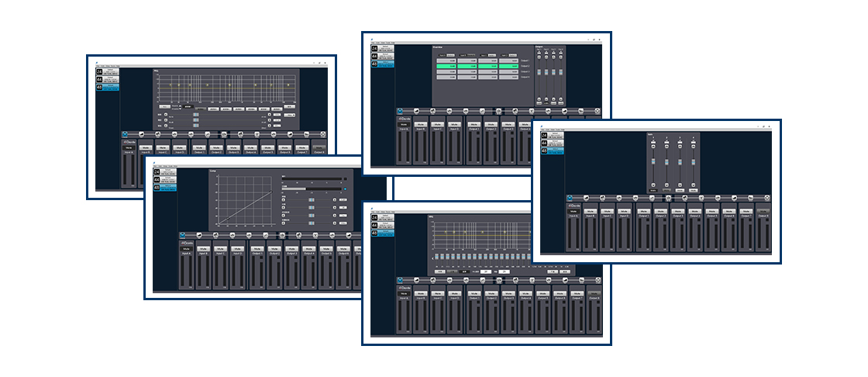Mute Input B in the Gain window
This screenshot has width=868, height=377.
coord(591,211)
